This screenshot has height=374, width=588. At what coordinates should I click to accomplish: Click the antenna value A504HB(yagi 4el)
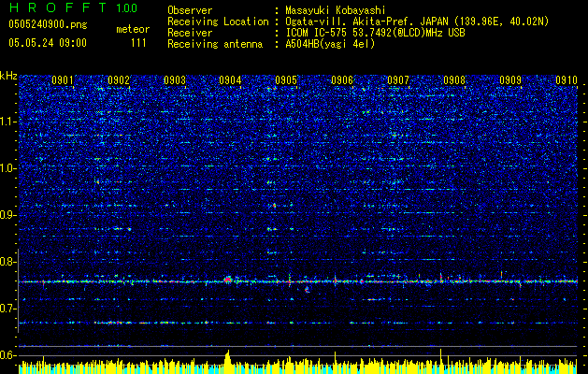tap(330, 44)
